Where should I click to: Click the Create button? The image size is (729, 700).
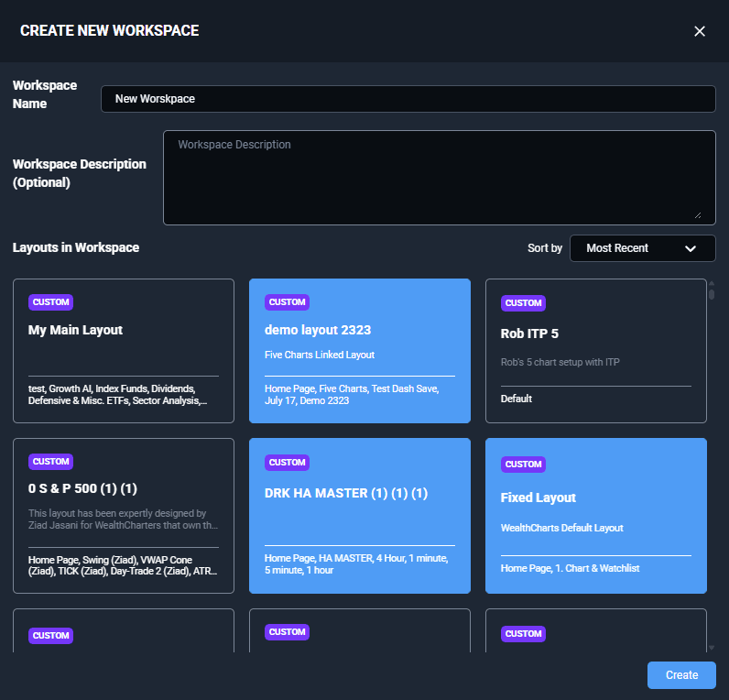(681, 675)
